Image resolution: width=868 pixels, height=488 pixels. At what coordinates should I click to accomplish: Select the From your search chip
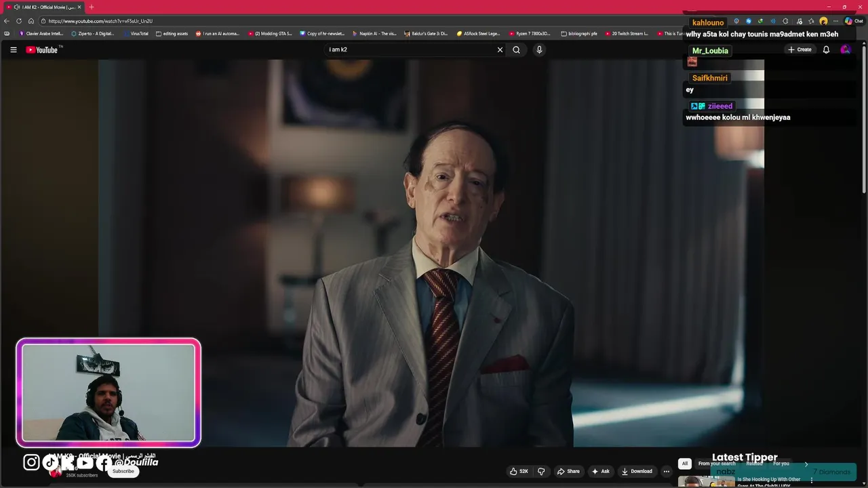point(717,464)
